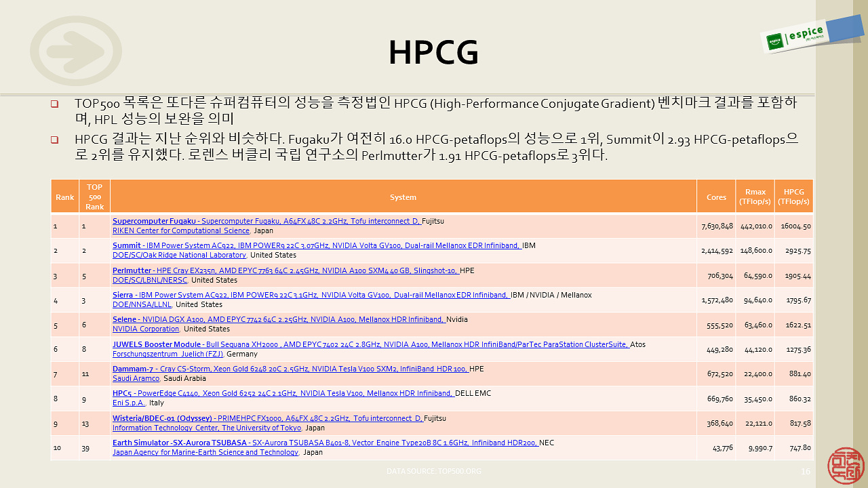Click the Rmax (TFlop/s) column header
Screen dimensions: 868x488
point(755,197)
